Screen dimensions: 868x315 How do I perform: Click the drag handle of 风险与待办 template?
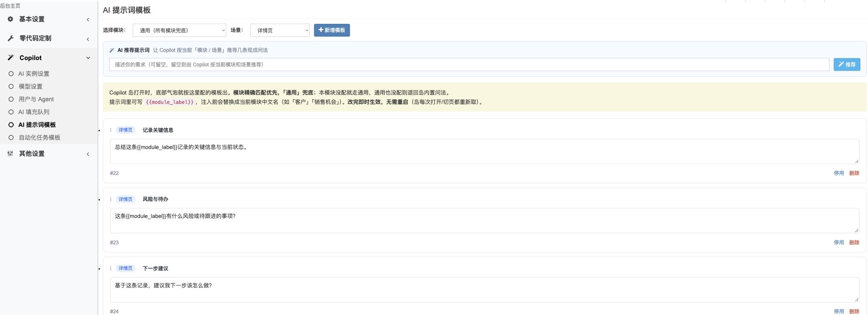[x=111, y=199]
